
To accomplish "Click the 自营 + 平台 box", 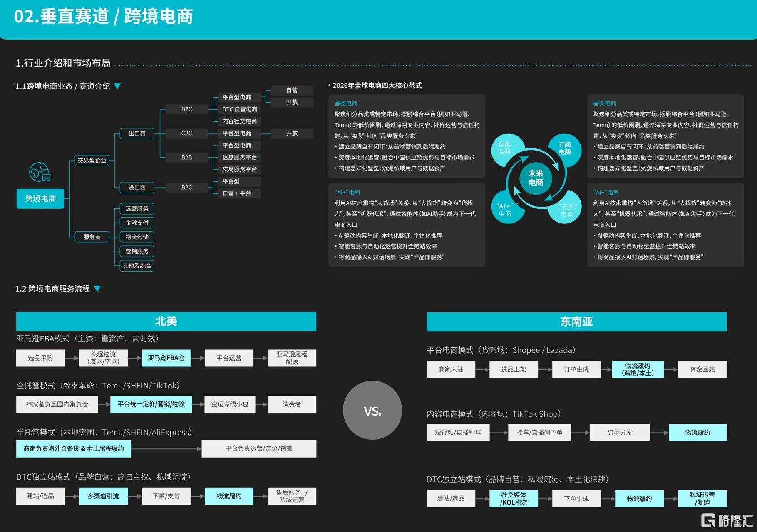I will pos(240,193).
